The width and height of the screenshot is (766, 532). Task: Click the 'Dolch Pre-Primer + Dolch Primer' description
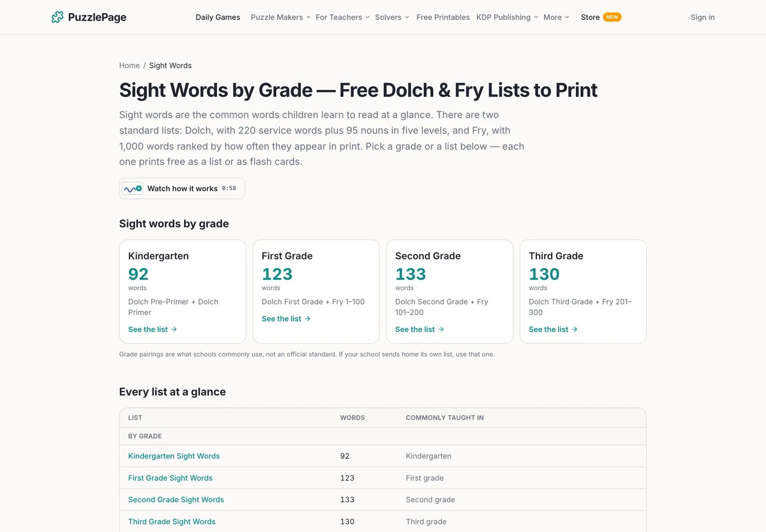pos(173,307)
